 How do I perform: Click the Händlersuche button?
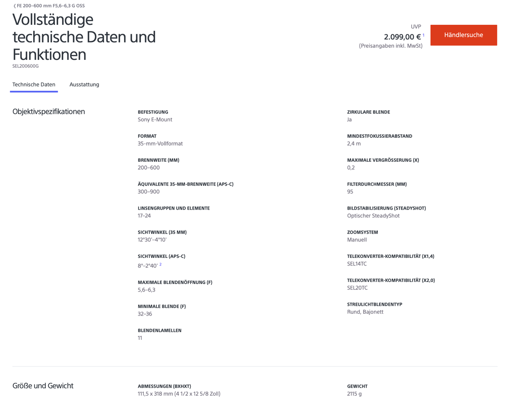click(464, 35)
